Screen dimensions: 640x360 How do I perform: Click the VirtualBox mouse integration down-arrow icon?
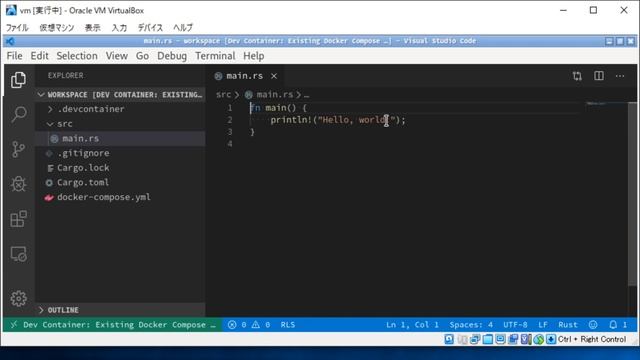coord(551,339)
